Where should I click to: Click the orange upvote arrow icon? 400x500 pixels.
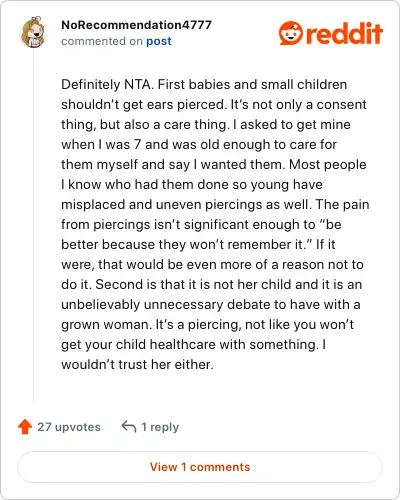25,427
